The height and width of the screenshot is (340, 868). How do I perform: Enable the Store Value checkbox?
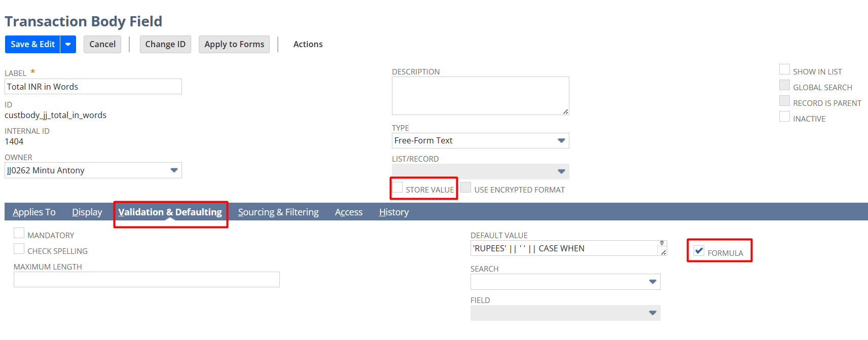[398, 188]
